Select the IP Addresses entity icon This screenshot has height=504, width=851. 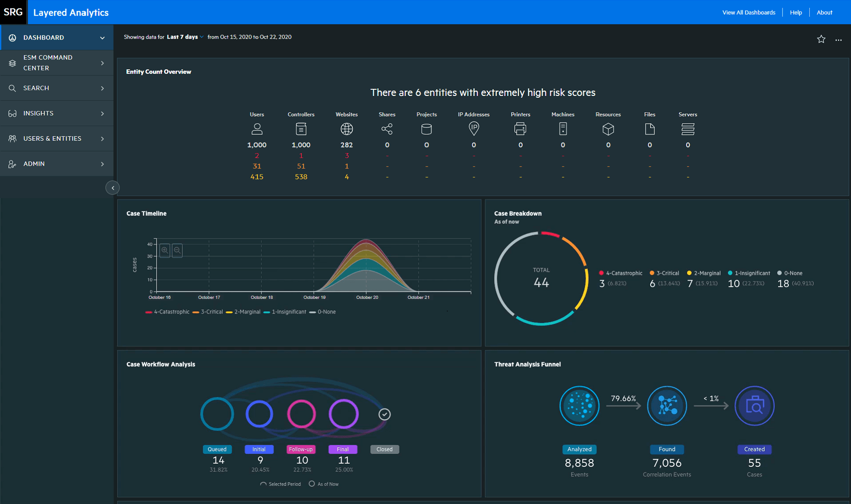click(473, 129)
